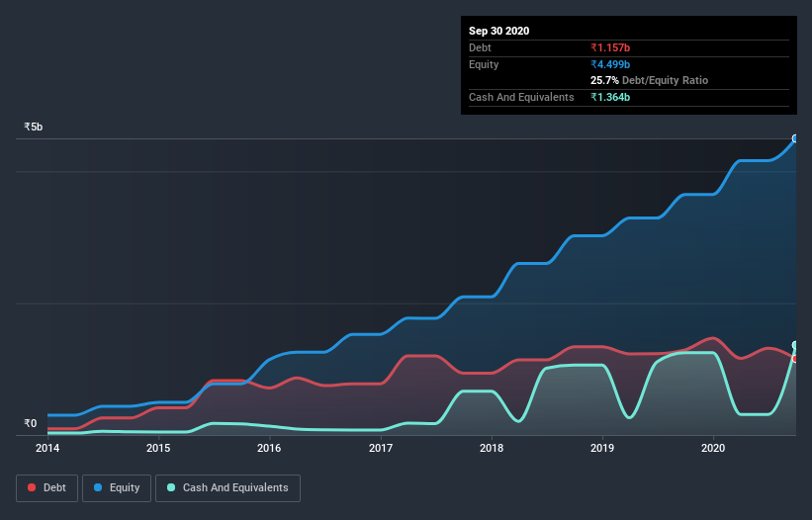The width and height of the screenshot is (812, 520).
Task: Click the ₹0 y-axis label
Action: [x=31, y=423]
